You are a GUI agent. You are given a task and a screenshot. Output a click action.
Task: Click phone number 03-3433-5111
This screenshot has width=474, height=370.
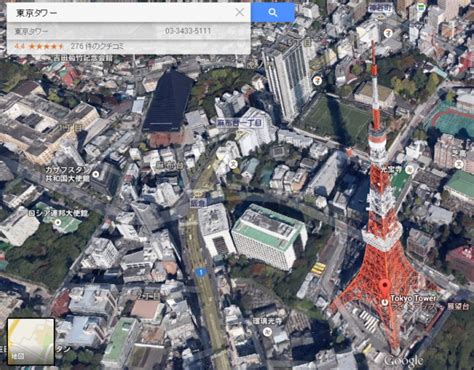point(188,31)
